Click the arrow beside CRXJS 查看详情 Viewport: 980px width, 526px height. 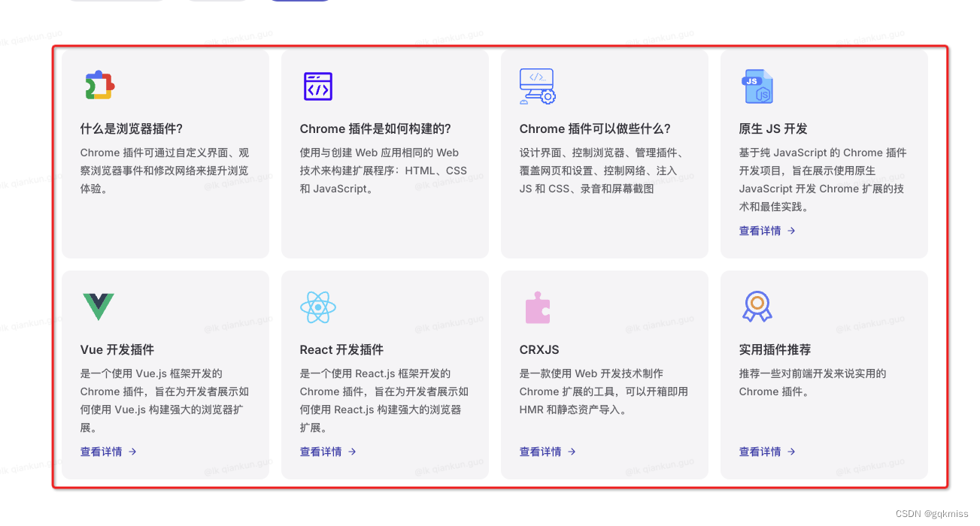(x=572, y=452)
